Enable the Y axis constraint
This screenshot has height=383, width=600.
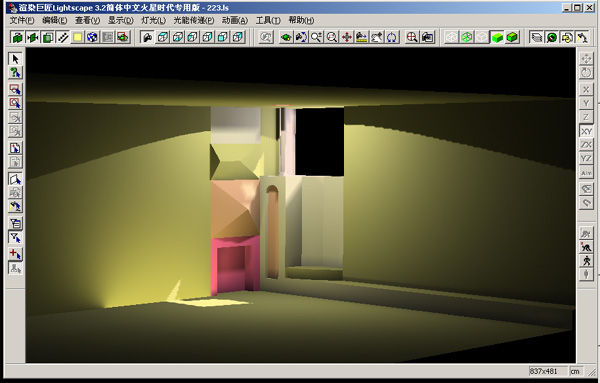click(586, 103)
